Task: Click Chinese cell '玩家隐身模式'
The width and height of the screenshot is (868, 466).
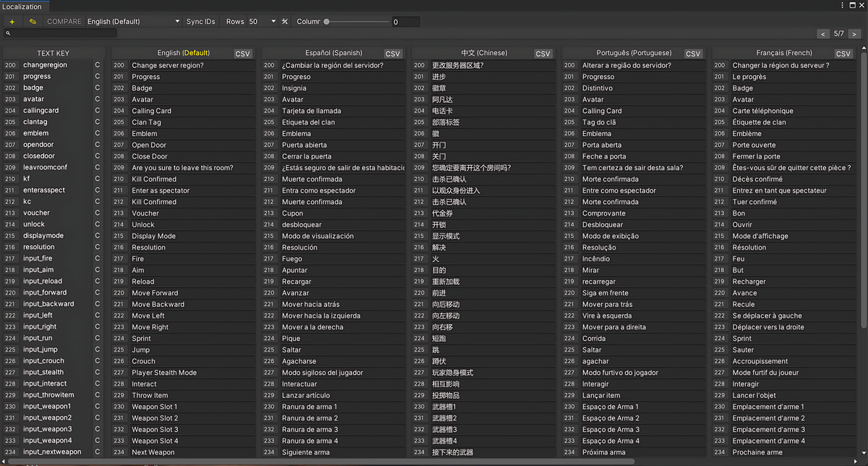Action: pos(493,373)
